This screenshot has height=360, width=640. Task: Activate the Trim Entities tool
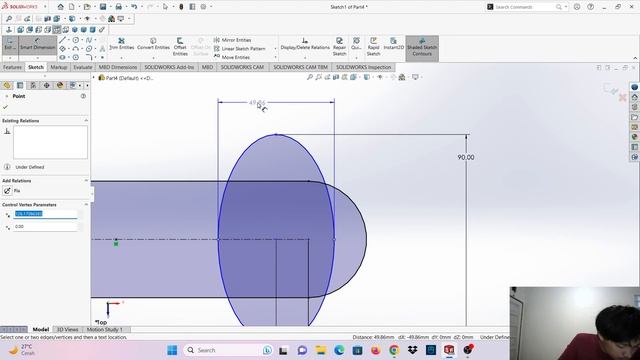click(x=121, y=44)
